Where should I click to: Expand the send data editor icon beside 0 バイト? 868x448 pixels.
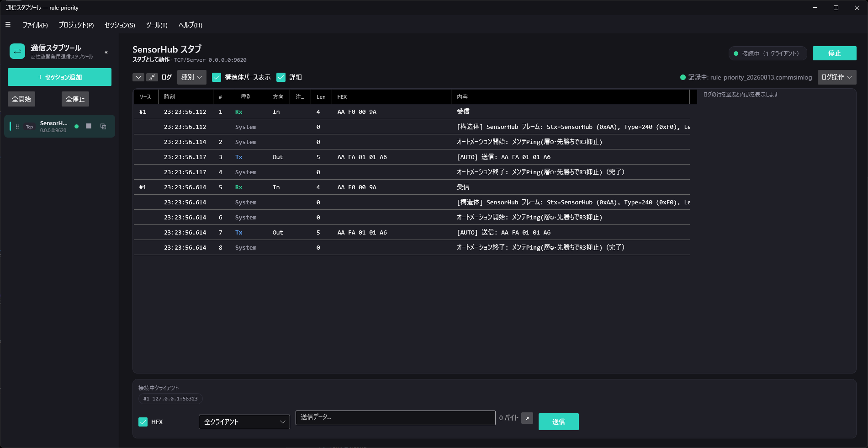click(527, 418)
